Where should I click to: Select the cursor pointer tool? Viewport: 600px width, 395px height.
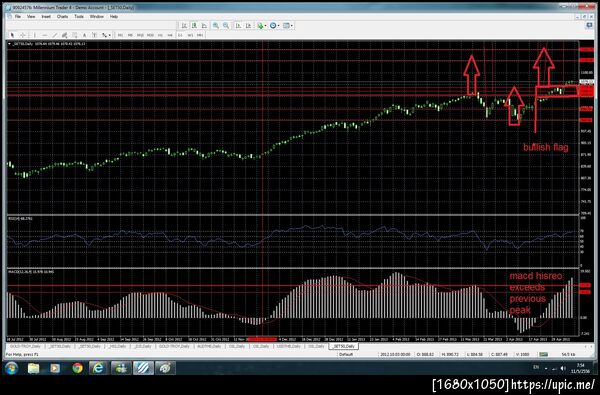[12, 35]
